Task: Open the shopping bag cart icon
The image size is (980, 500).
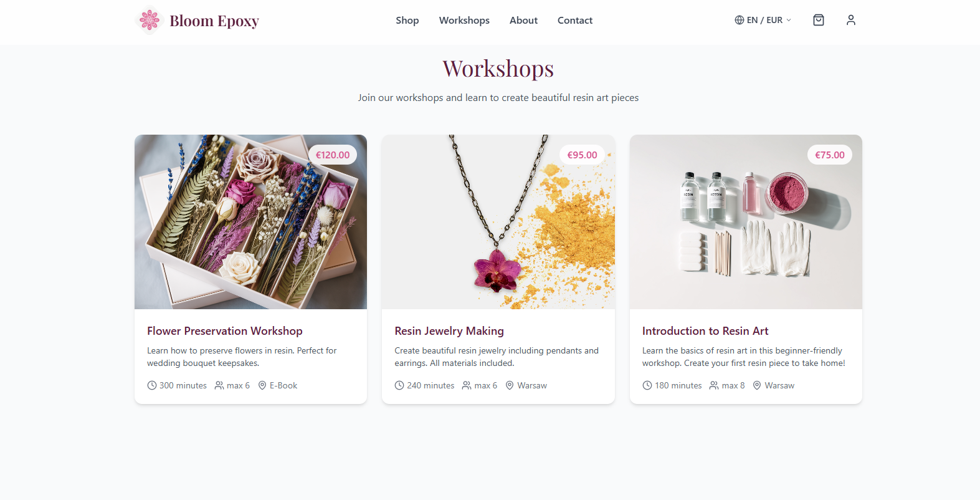Action: tap(819, 20)
